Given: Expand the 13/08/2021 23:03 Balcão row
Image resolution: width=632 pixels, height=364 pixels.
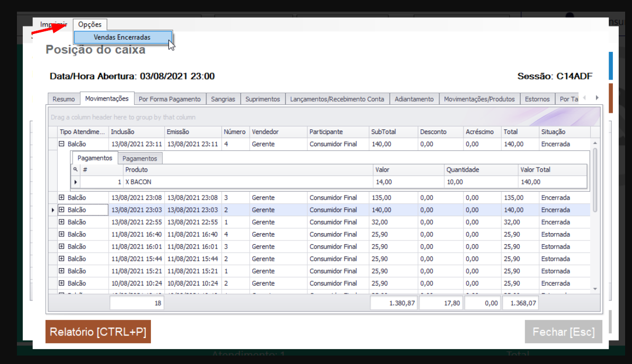Looking at the screenshot, I should 61,210.
